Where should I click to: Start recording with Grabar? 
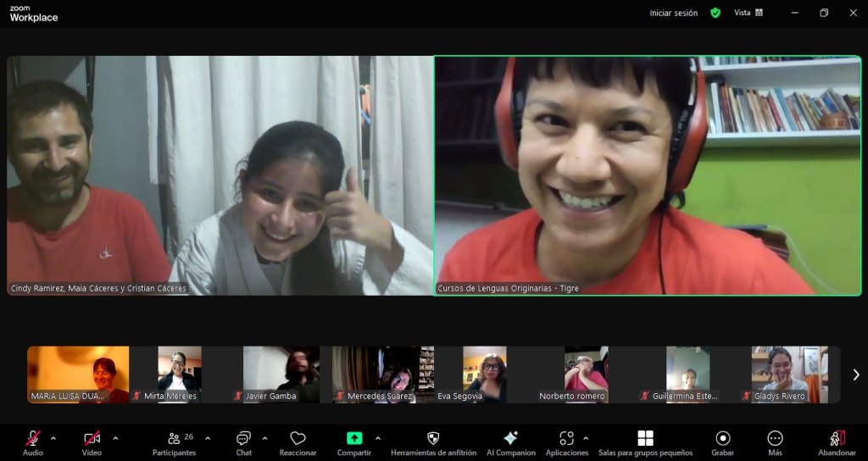tap(722, 442)
